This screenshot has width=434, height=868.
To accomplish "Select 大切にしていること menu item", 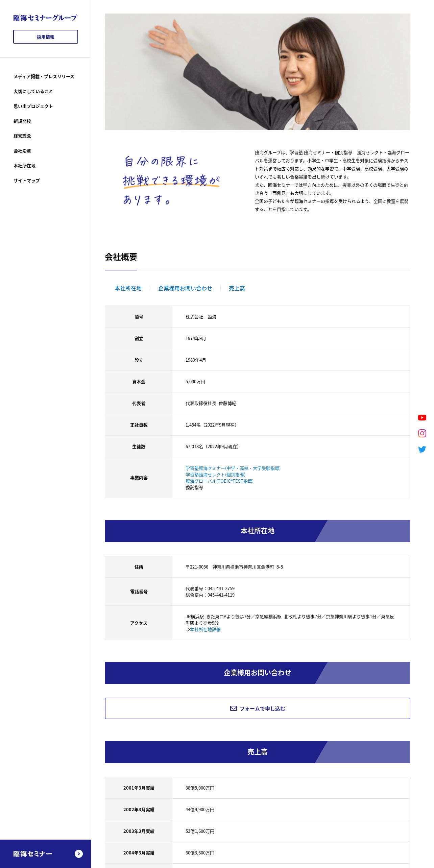I will [x=33, y=92].
